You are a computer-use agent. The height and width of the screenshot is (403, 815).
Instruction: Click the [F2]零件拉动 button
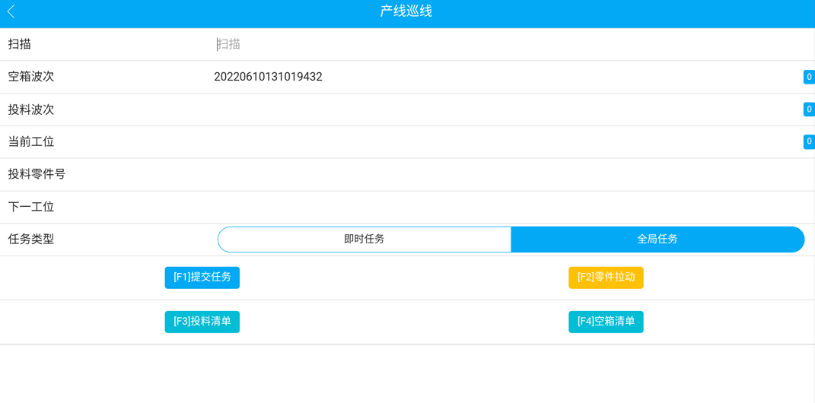click(x=606, y=277)
